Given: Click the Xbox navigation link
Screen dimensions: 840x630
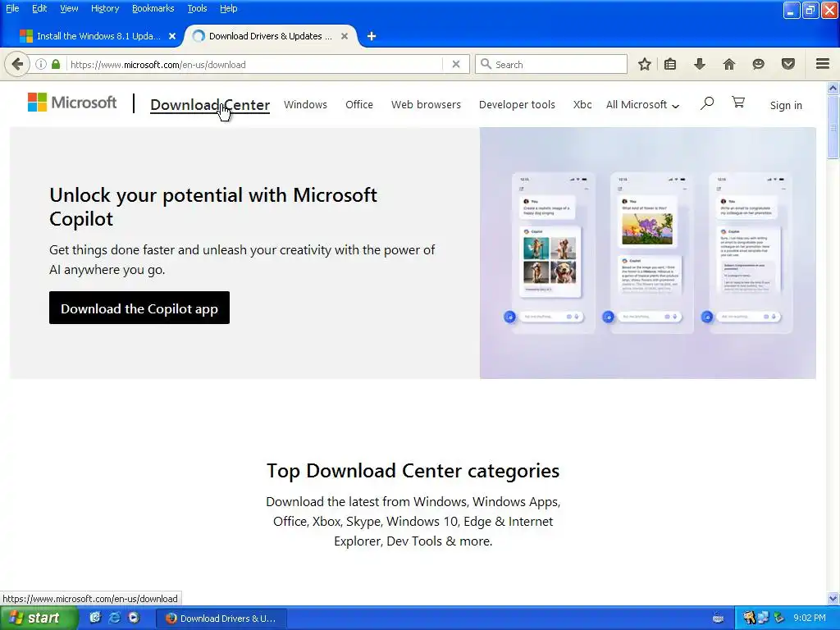Looking at the screenshot, I should 582,105.
